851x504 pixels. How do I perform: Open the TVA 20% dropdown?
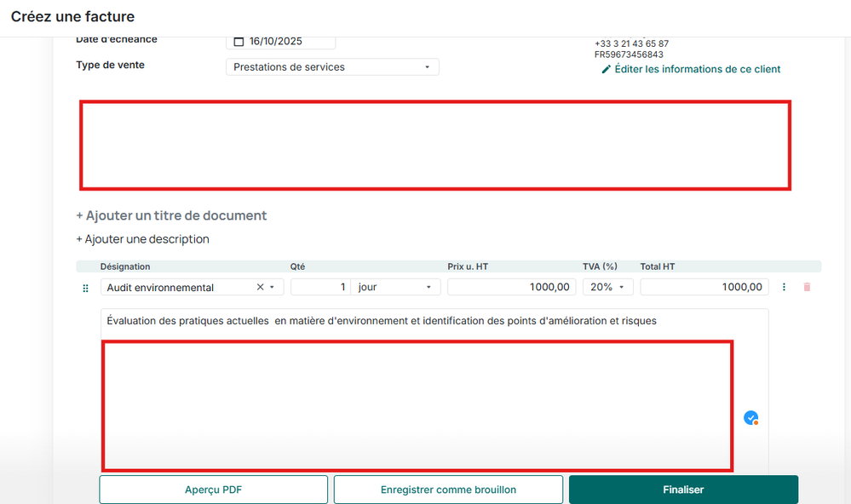tap(608, 287)
